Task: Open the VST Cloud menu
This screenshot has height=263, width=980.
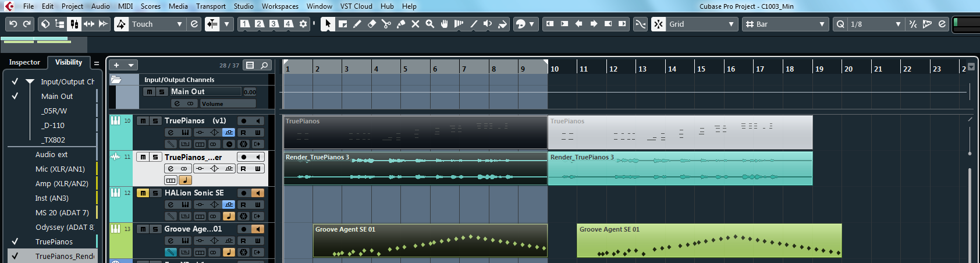Action: coord(356,6)
